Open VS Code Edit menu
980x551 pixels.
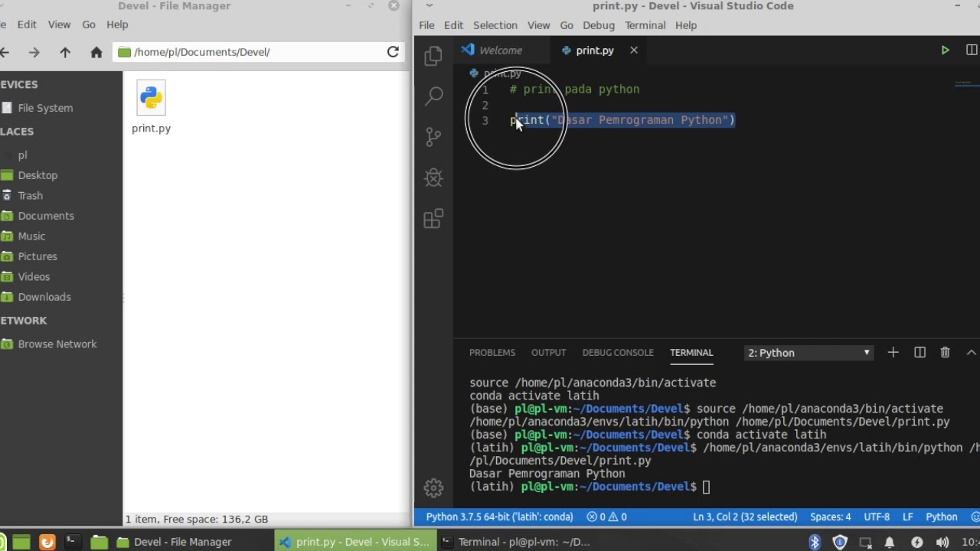(453, 25)
